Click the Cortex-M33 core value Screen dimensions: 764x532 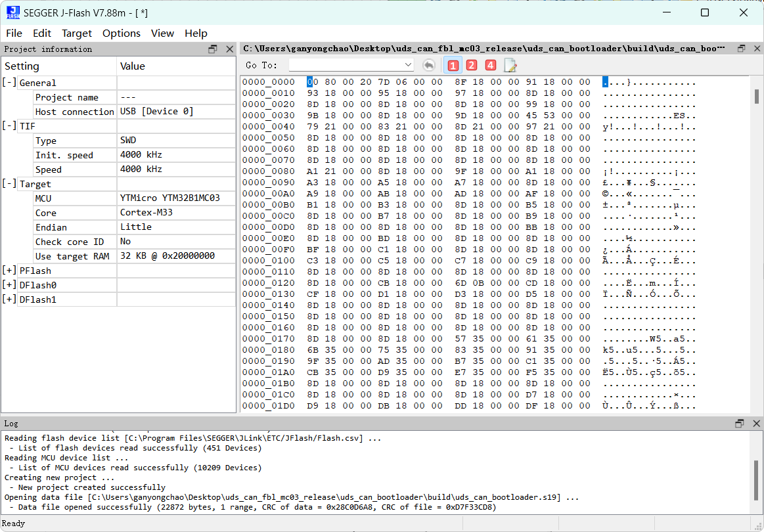(x=146, y=212)
